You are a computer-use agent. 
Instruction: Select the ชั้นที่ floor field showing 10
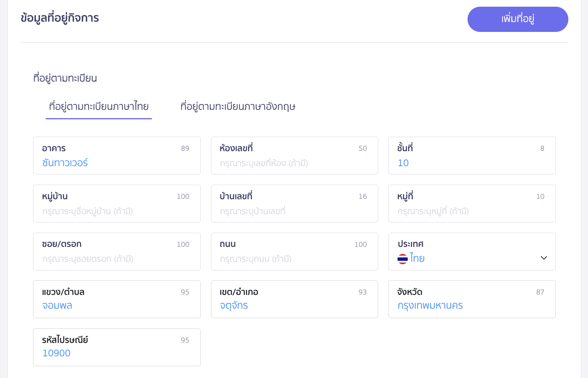point(472,156)
